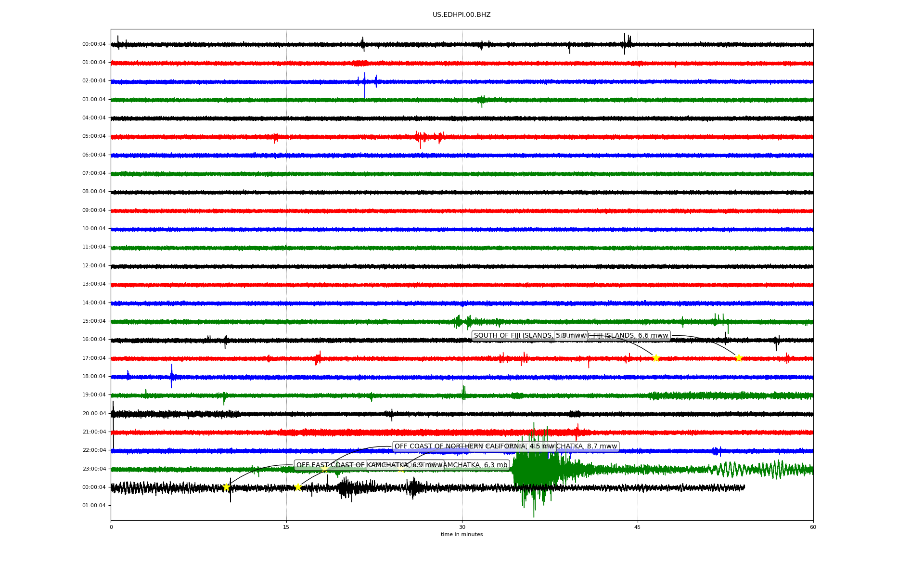Screen dimensions: 924x578
Task: Click the plot title US.EDHPI.00.BHZ
Action: [x=462, y=15]
